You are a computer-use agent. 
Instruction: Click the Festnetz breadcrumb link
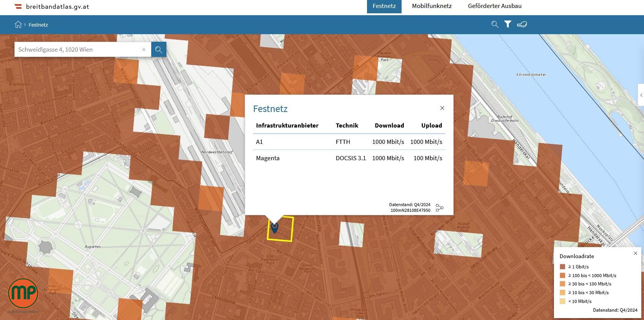coord(38,25)
